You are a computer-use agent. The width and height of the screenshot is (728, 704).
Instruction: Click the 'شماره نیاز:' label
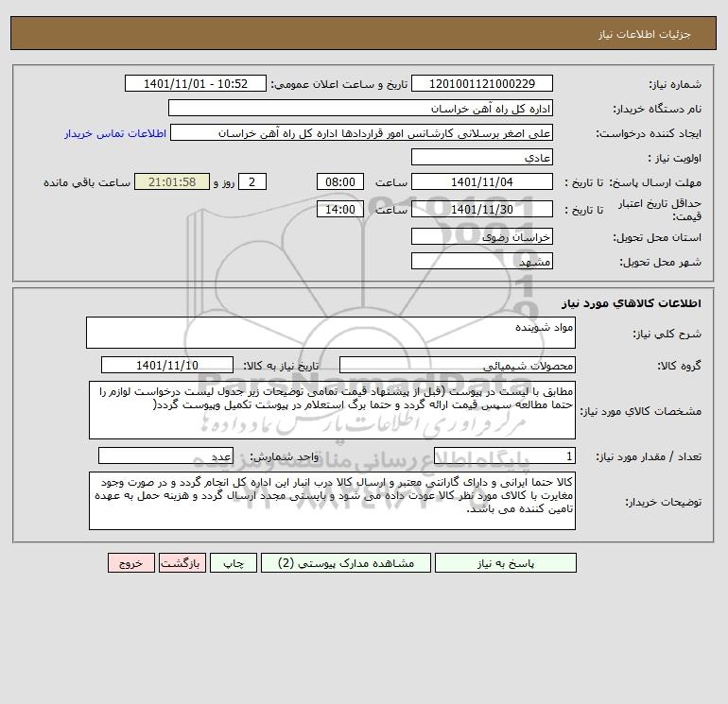(x=675, y=84)
